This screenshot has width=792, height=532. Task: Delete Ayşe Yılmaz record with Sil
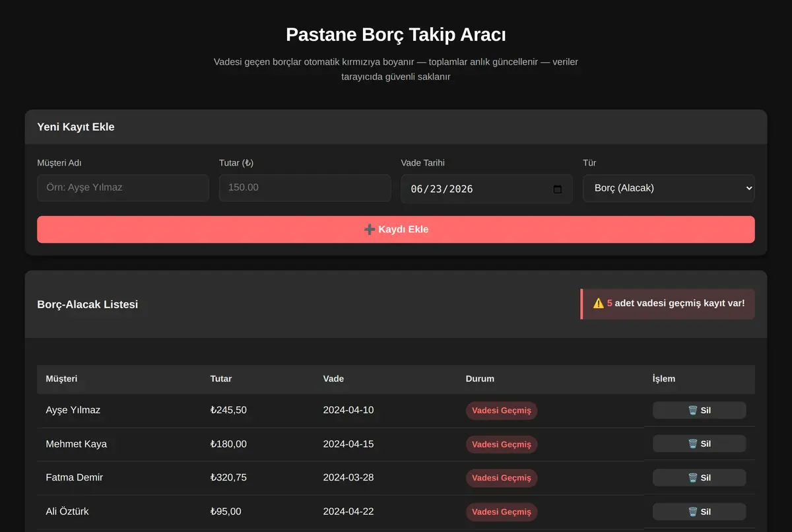[x=700, y=410]
